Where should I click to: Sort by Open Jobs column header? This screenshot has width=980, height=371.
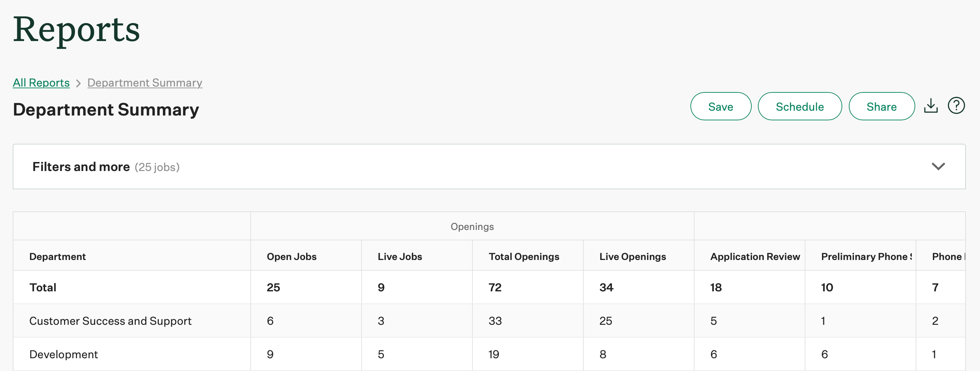pos(291,256)
